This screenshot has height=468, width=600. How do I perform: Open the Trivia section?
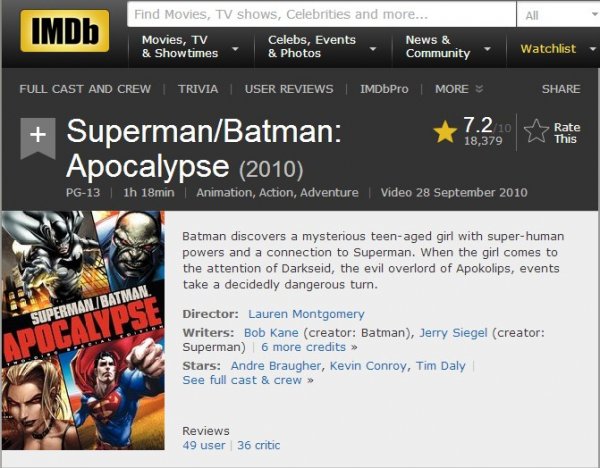pyautogui.click(x=198, y=89)
